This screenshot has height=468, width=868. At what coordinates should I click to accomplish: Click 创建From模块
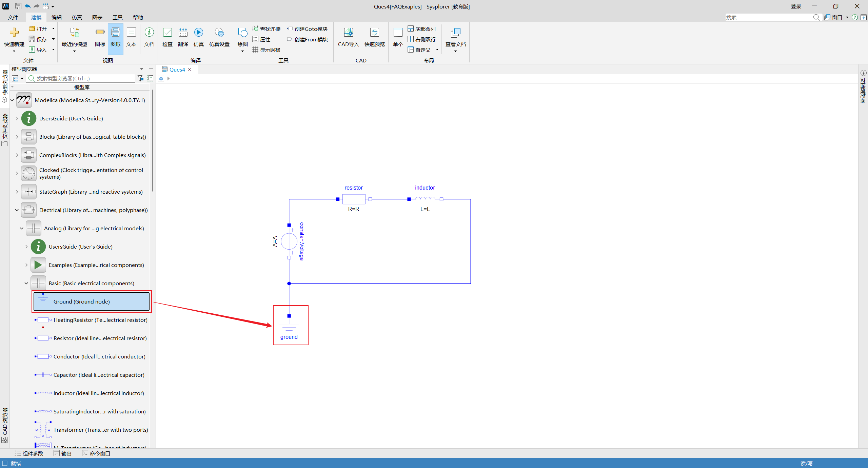point(307,40)
